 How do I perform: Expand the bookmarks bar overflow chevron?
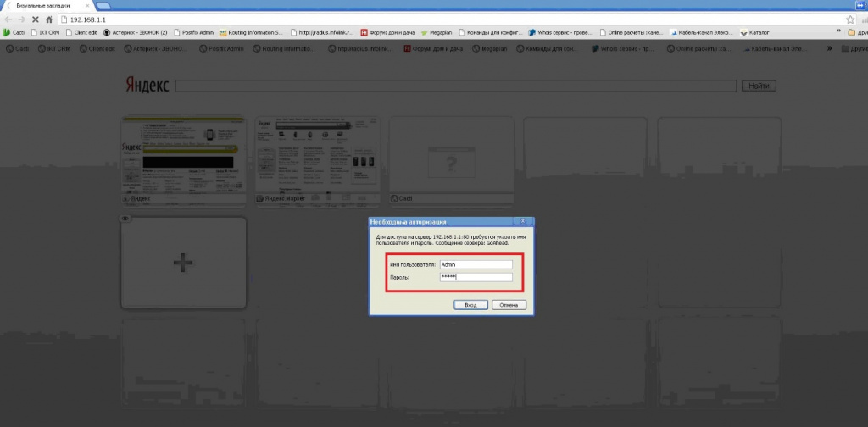(x=840, y=32)
